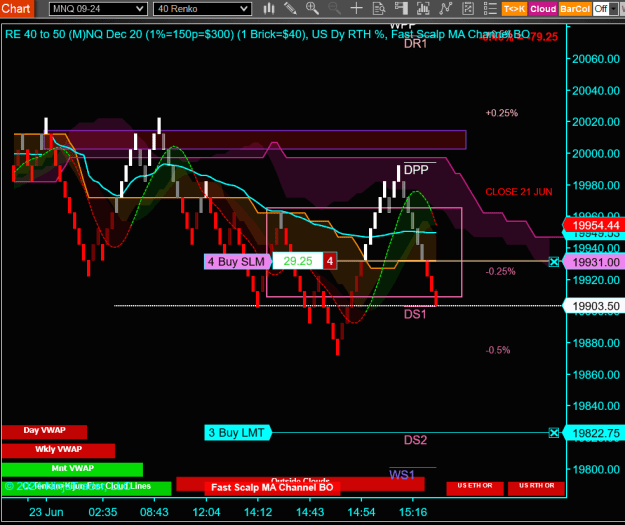The image size is (625, 525).
Task: Click the 14:12 time axis label
Action: (x=258, y=512)
